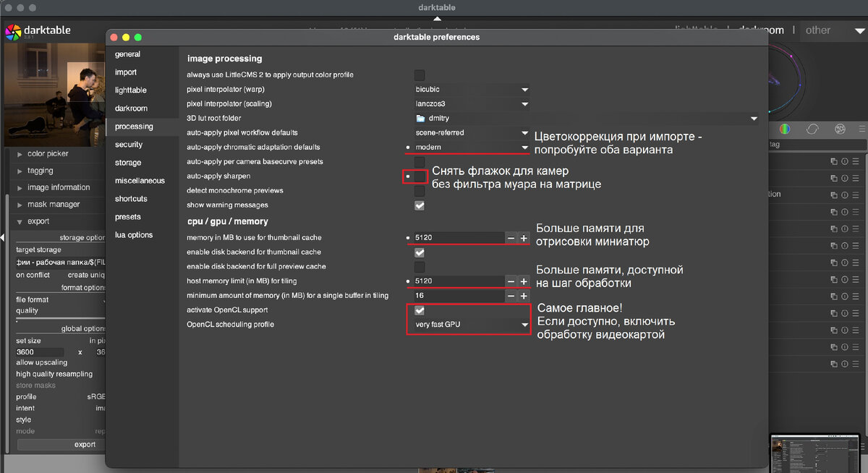Click the minimum buffer memory 16 field

(x=459, y=296)
